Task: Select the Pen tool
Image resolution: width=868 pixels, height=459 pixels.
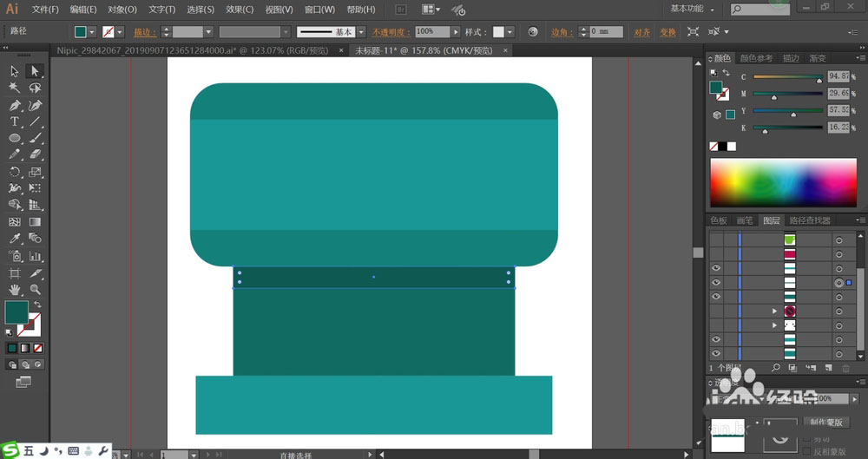Action: 15,105
